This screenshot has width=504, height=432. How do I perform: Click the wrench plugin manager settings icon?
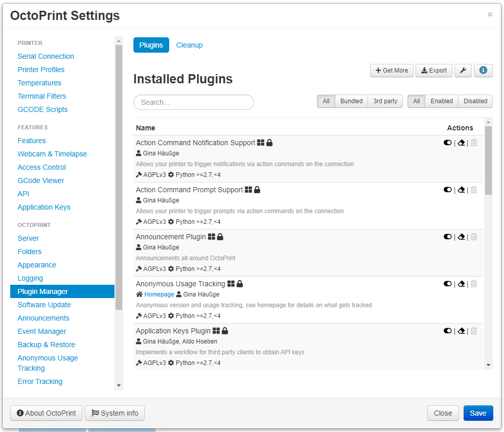point(463,71)
